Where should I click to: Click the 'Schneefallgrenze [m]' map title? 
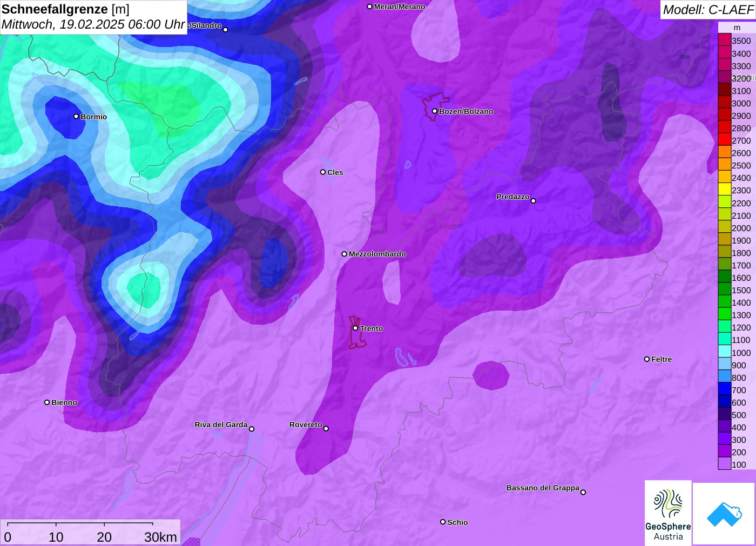(x=65, y=9)
